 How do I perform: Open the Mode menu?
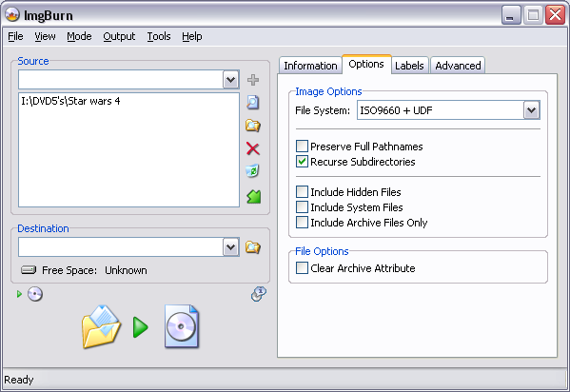pyautogui.click(x=79, y=36)
